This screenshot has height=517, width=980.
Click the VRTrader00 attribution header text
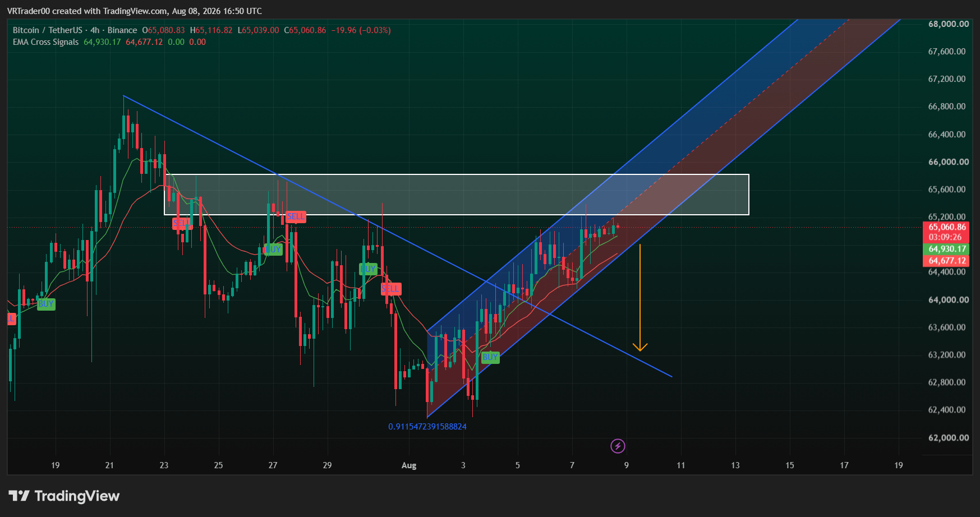[135, 11]
